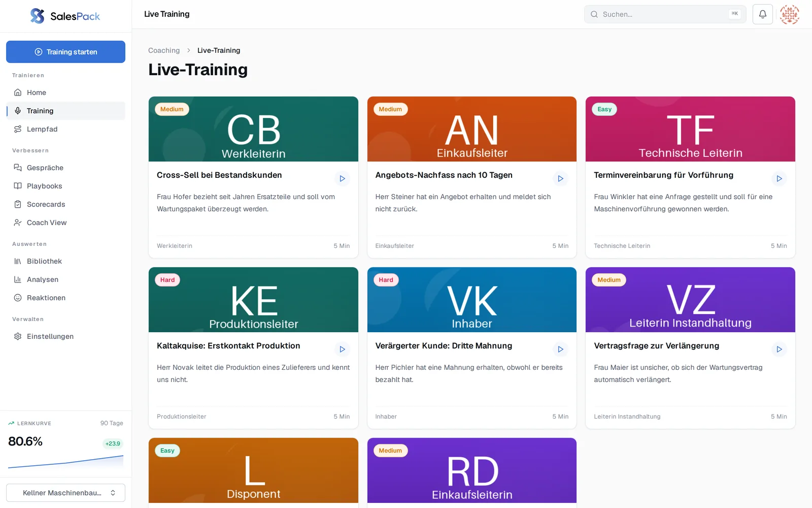Open the TF Technische Leiterin banner
The width and height of the screenshot is (812, 508).
[x=690, y=129]
